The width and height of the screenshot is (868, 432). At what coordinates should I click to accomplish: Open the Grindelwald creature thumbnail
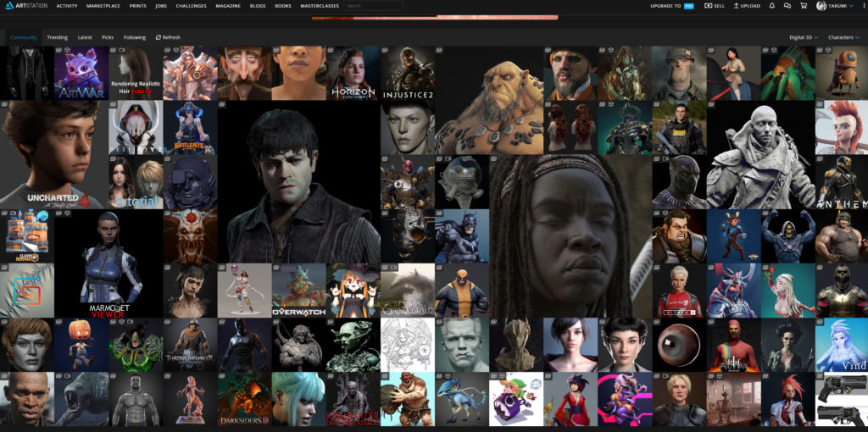click(408, 290)
